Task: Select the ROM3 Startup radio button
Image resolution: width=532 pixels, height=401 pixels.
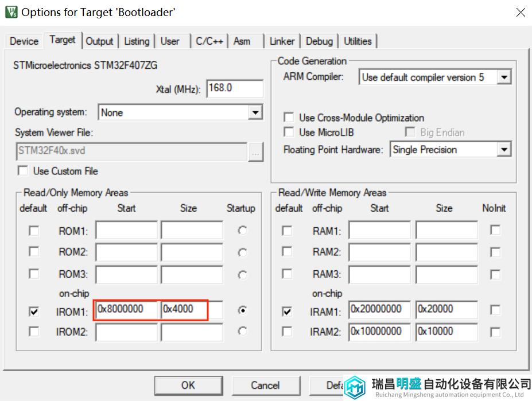Action: point(242,275)
